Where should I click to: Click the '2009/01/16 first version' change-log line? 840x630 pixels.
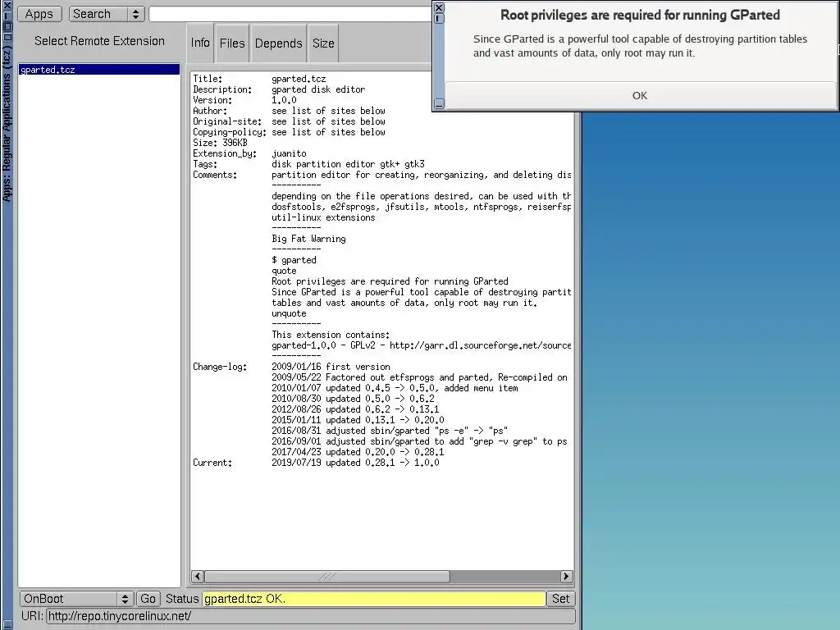[331, 367]
